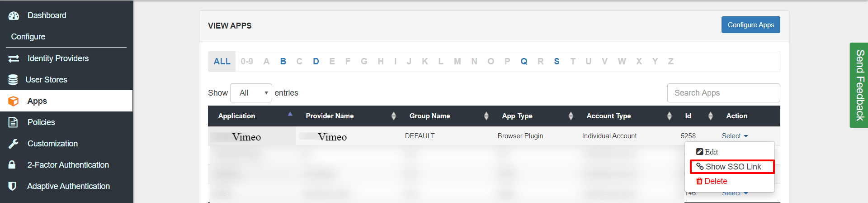Filter apps by 0-9
The width and height of the screenshot is (868, 203).
pyautogui.click(x=247, y=61)
